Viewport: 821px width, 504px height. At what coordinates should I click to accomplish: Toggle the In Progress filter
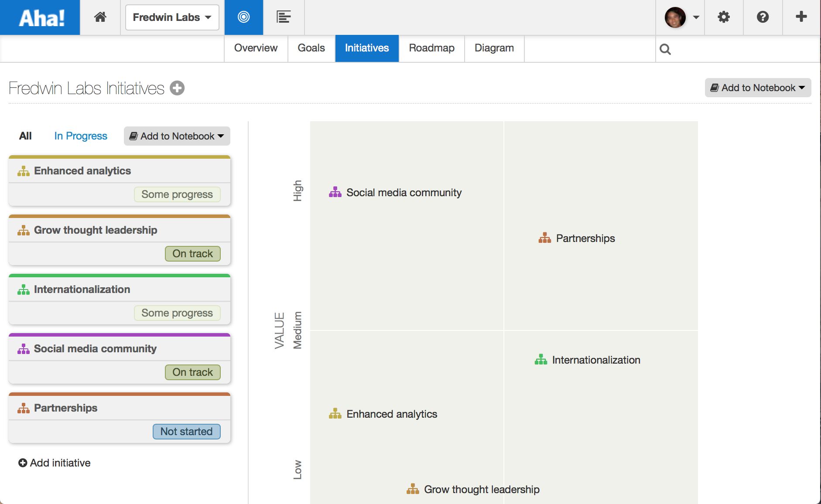coord(80,136)
